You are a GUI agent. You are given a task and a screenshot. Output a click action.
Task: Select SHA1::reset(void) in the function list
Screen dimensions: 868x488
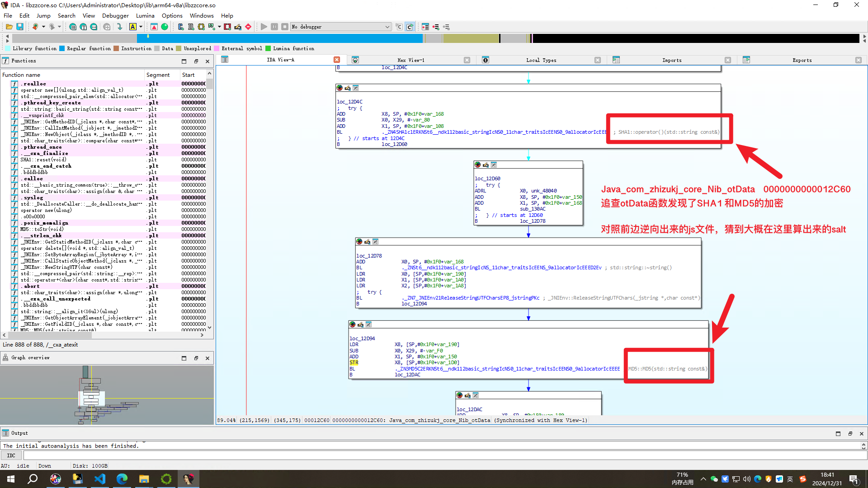tap(43, 160)
